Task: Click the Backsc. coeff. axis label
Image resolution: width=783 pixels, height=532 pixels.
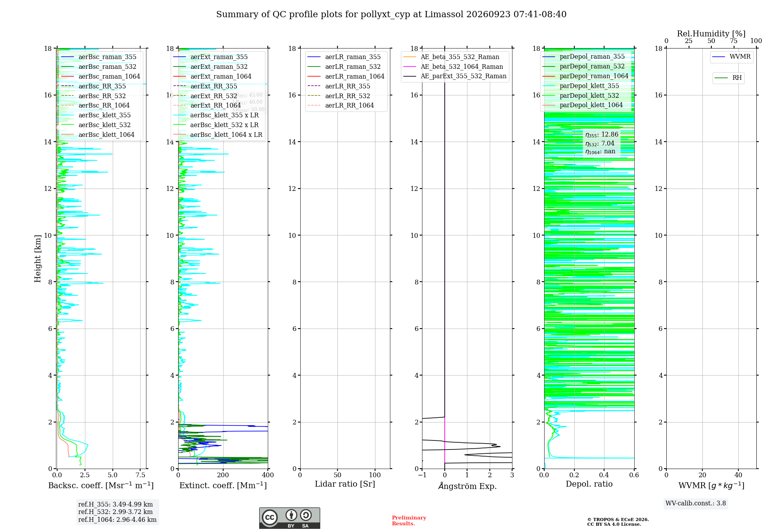Action: [101, 485]
